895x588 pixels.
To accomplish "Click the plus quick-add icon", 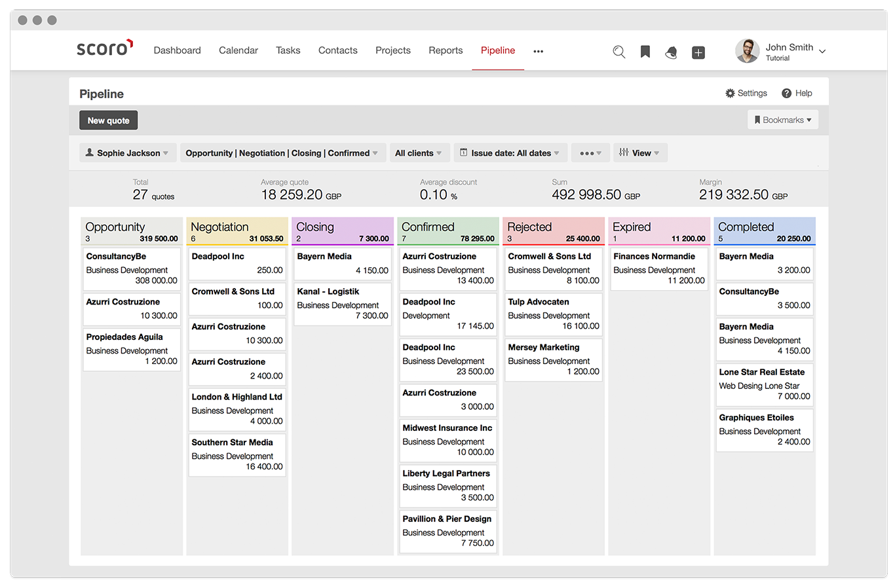I will (698, 52).
